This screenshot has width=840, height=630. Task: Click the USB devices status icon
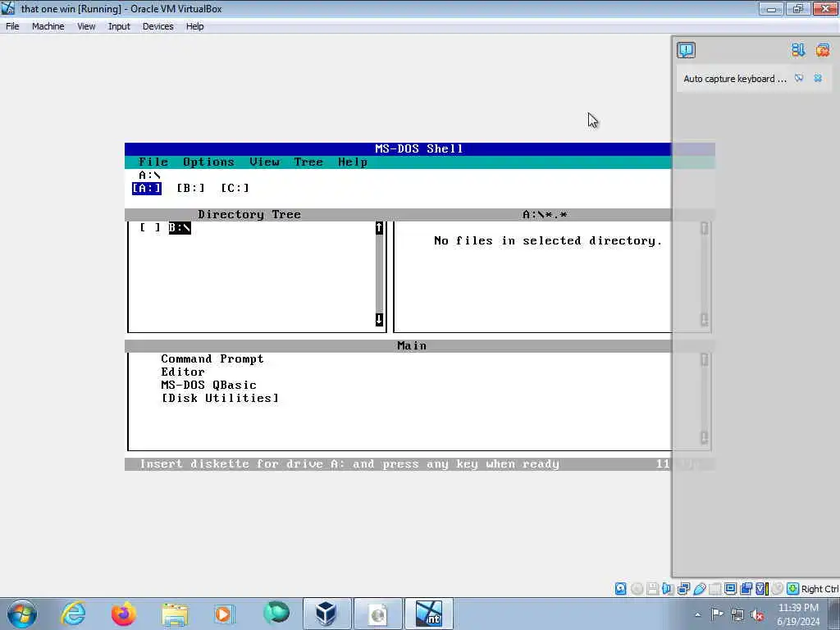[x=699, y=589]
